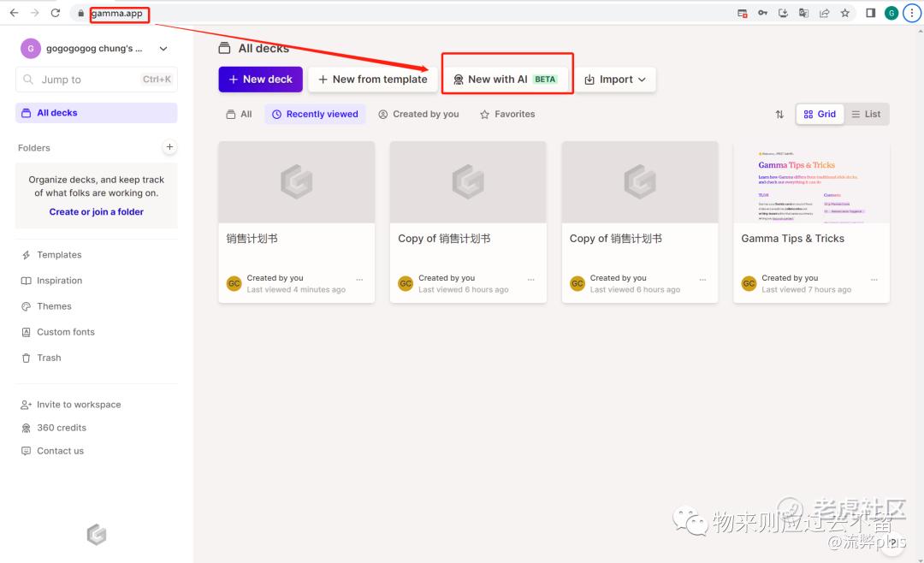Open Chrome three-dot menu
This screenshot has width=924, height=563.
click(912, 13)
